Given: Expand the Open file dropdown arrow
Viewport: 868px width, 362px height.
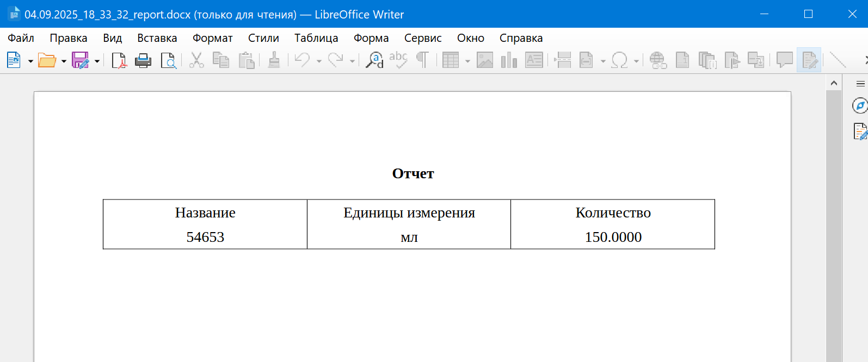Looking at the screenshot, I should pos(64,61).
